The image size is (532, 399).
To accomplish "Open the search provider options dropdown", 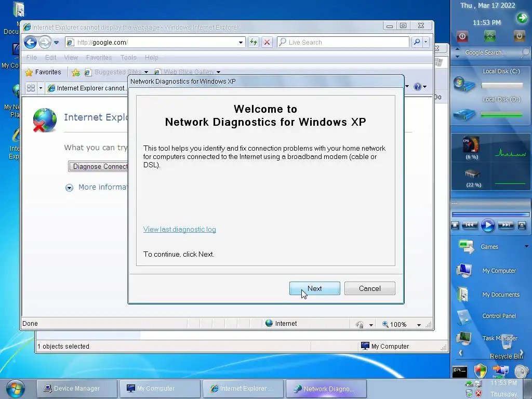I will 426,42.
